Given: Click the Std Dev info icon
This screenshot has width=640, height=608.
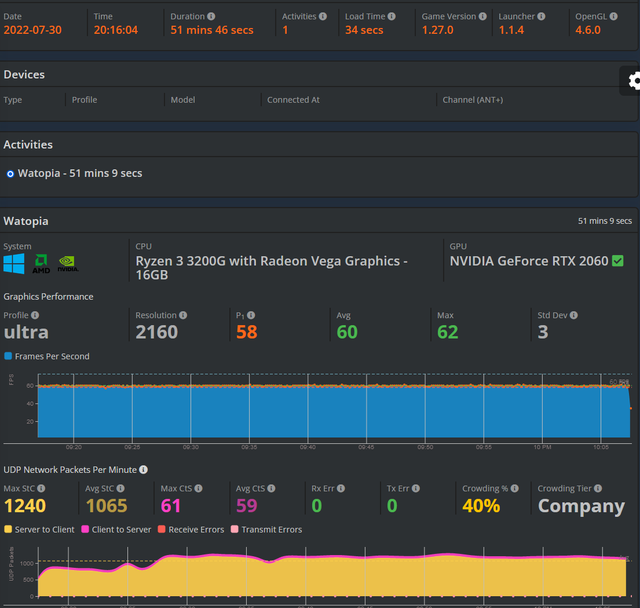Looking at the screenshot, I should [x=573, y=315].
